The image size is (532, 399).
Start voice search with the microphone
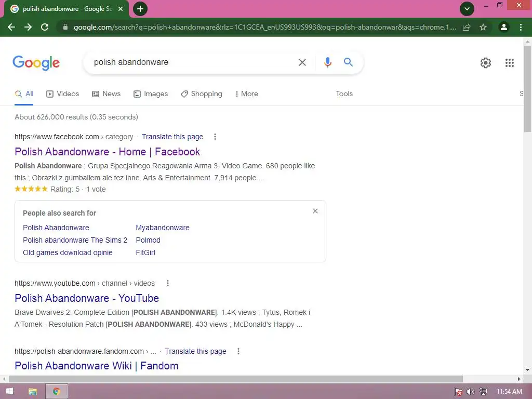[327, 62]
